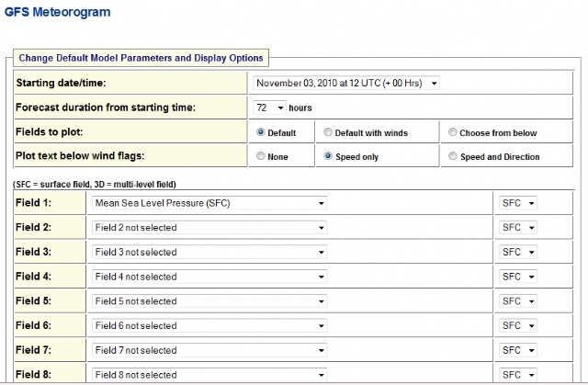This screenshot has width=588, height=385.
Task: Click the 'Field 2:' row label
Action: pos(33,227)
